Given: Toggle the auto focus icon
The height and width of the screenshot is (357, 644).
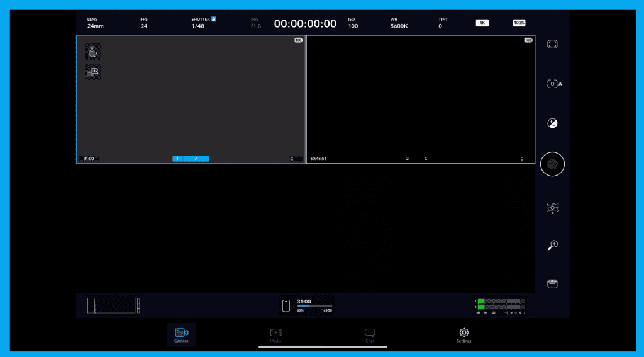Looking at the screenshot, I should [553, 84].
